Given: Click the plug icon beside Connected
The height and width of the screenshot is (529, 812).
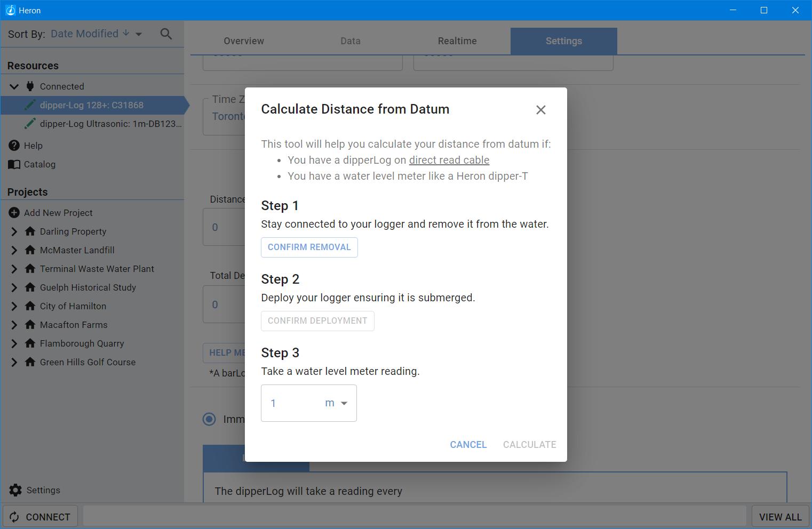Looking at the screenshot, I should (x=30, y=86).
